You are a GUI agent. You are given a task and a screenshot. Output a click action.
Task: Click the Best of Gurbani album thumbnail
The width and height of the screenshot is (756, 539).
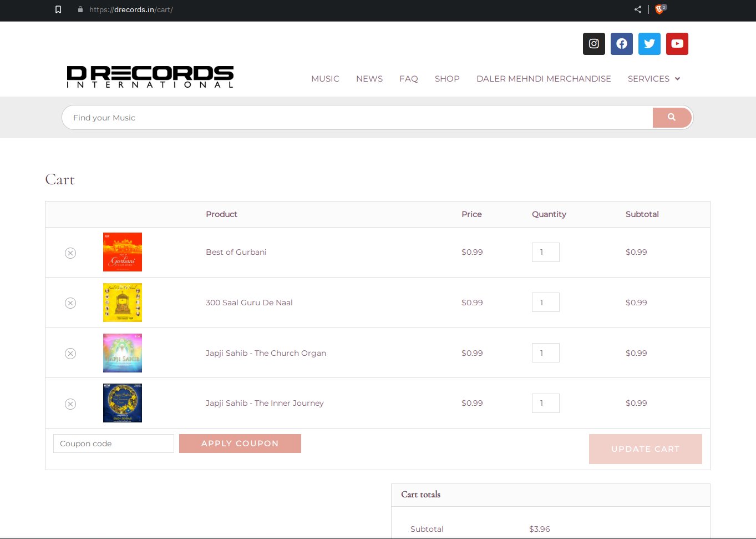click(123, 252)
